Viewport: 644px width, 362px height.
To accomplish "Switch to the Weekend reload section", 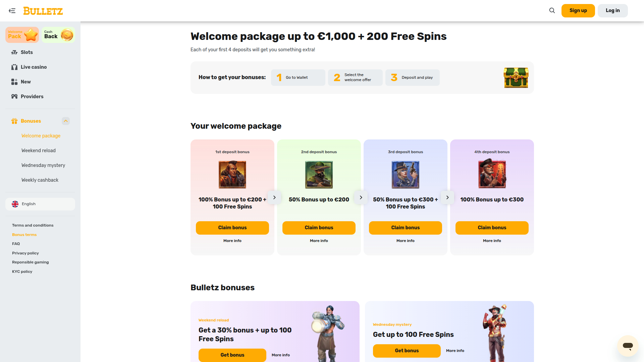I will click(x=38, y=150).
